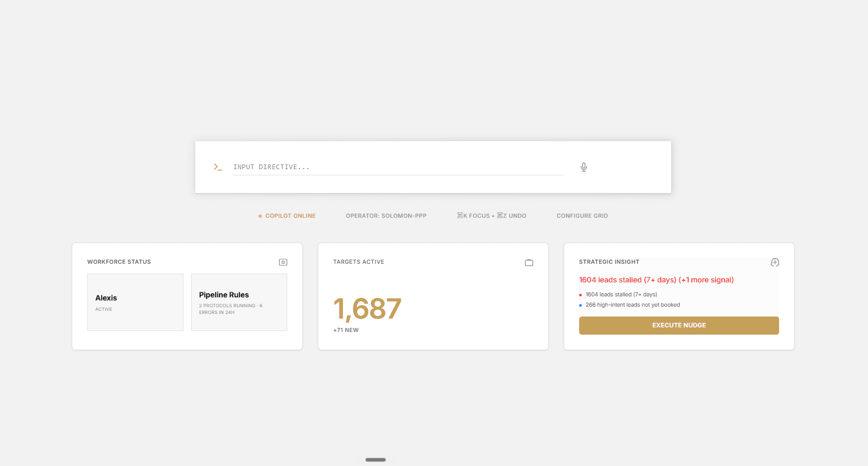Click the Execute Nudge button
This screenshot has height=466, width=868.
(x=679, y=325)
